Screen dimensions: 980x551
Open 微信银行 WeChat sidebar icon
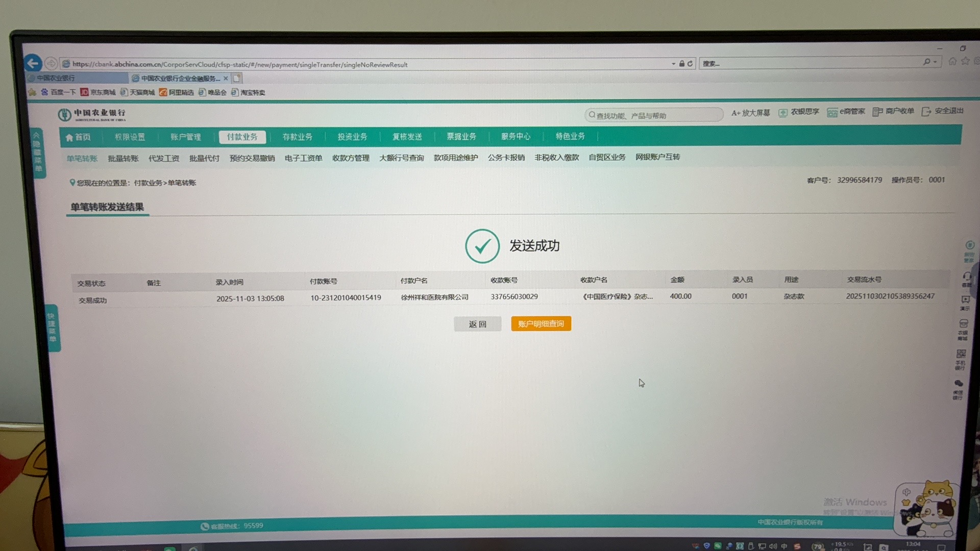tap(959, 384)
